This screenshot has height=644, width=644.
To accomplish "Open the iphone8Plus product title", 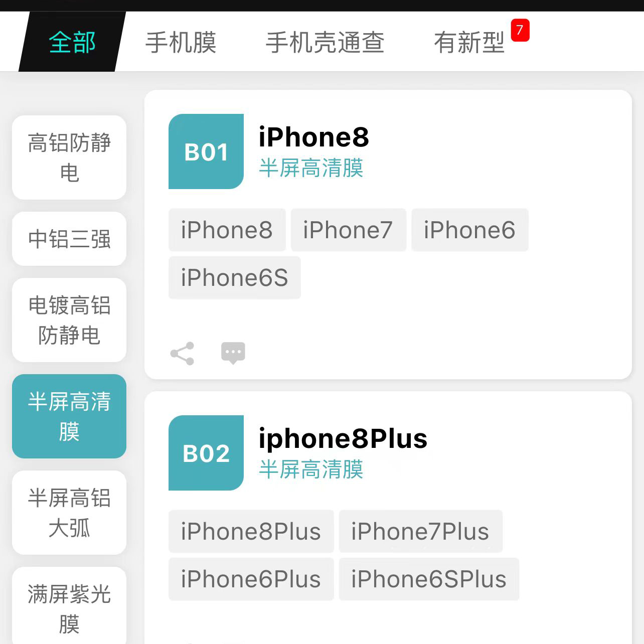I will (343, 439).
